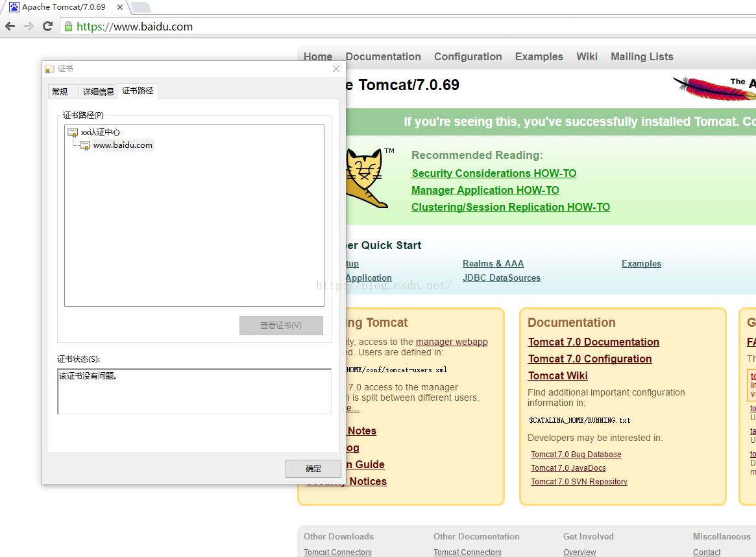The width and height of the screenshot is (756, 557).
Task: Open the Wiki nav item
Action: point(587,57)
